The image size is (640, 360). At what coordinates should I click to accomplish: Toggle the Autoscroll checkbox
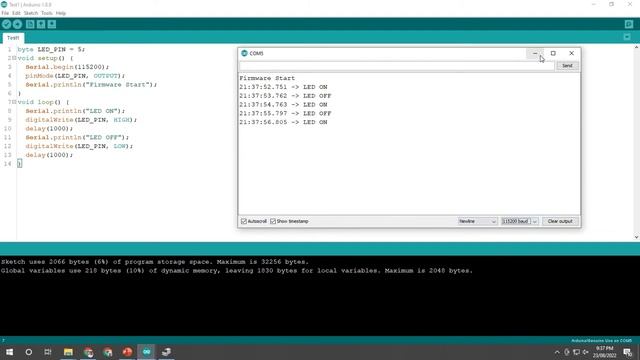(x=244, y=221)
